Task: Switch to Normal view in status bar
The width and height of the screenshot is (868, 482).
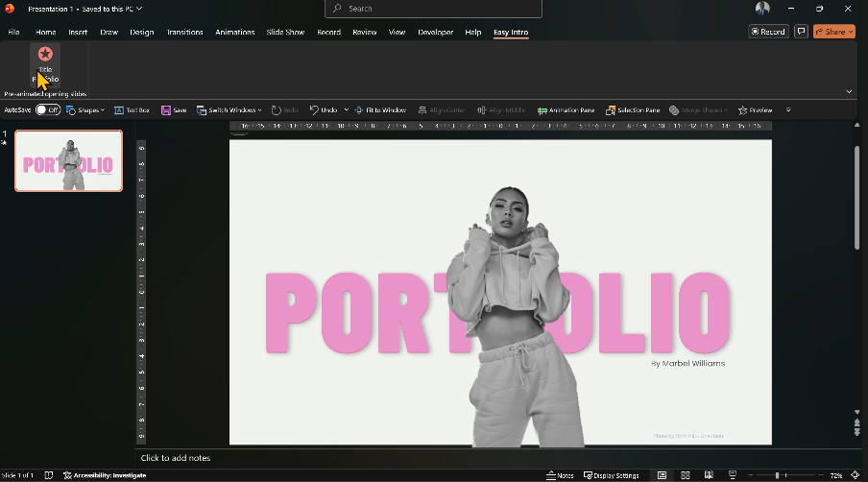Action: click(663, 475)
